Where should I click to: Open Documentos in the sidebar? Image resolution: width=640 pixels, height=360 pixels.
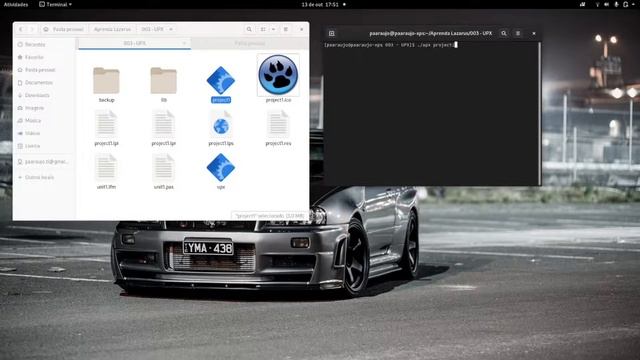click(x=44, y=82)
